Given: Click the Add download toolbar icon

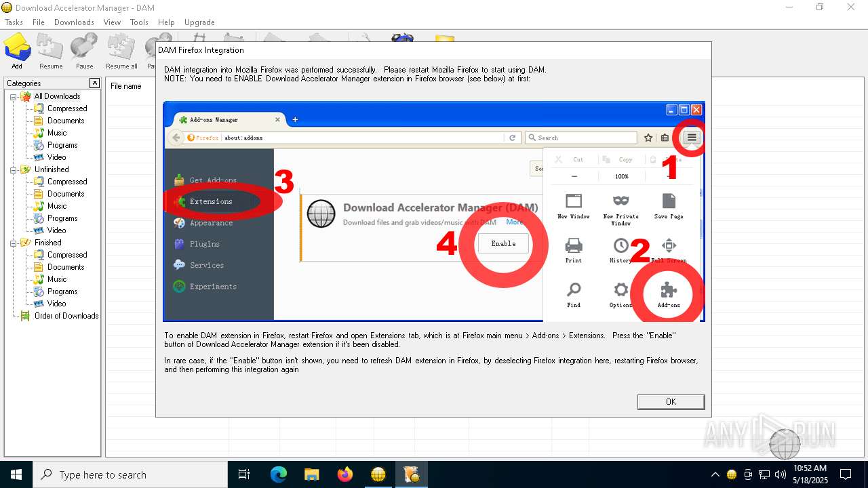Looking at the screenshot, I should coord(17,52).
